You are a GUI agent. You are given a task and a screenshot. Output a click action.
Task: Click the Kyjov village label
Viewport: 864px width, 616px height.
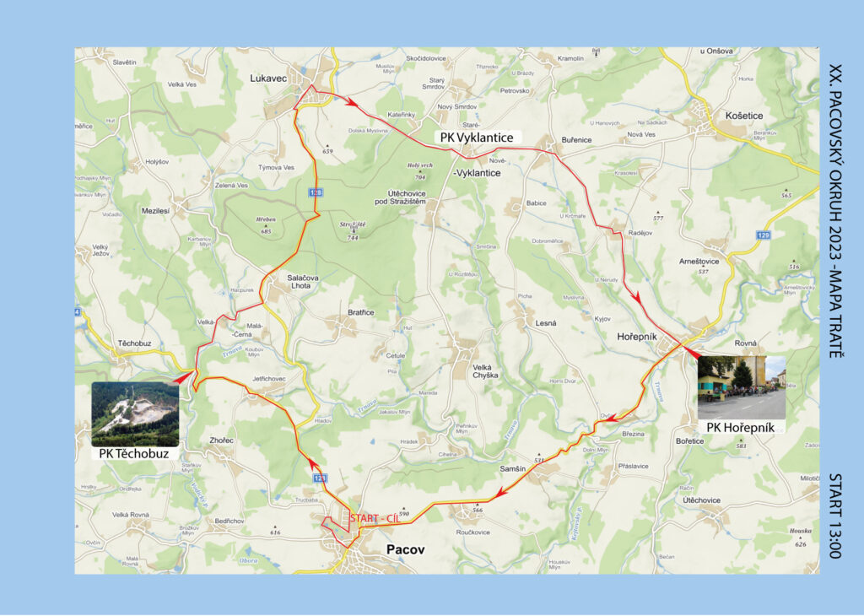(602, 319)
